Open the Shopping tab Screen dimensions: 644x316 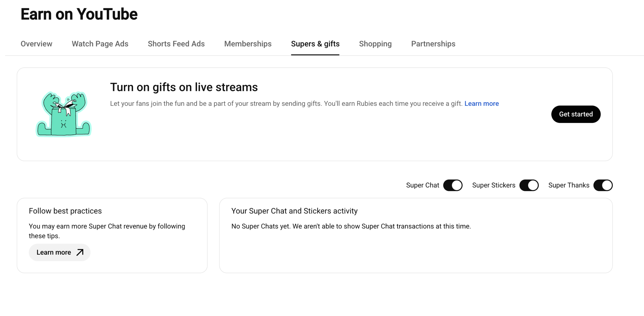375,44
